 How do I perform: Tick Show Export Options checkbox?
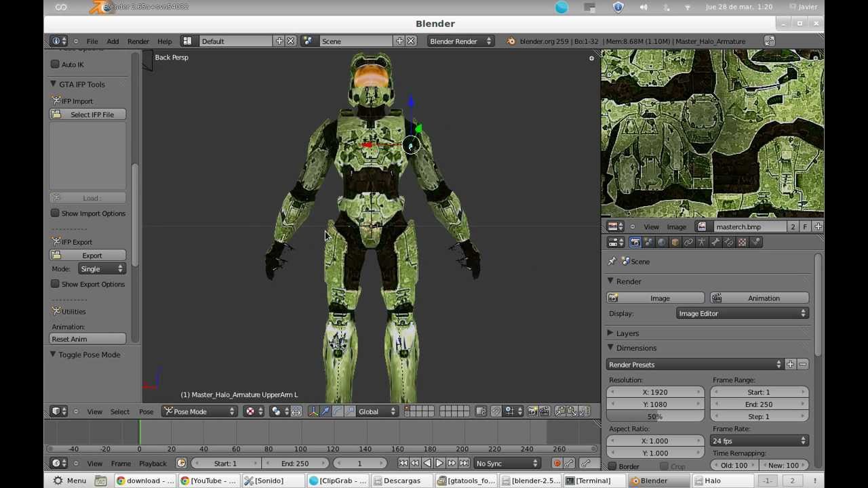point(56,284)
